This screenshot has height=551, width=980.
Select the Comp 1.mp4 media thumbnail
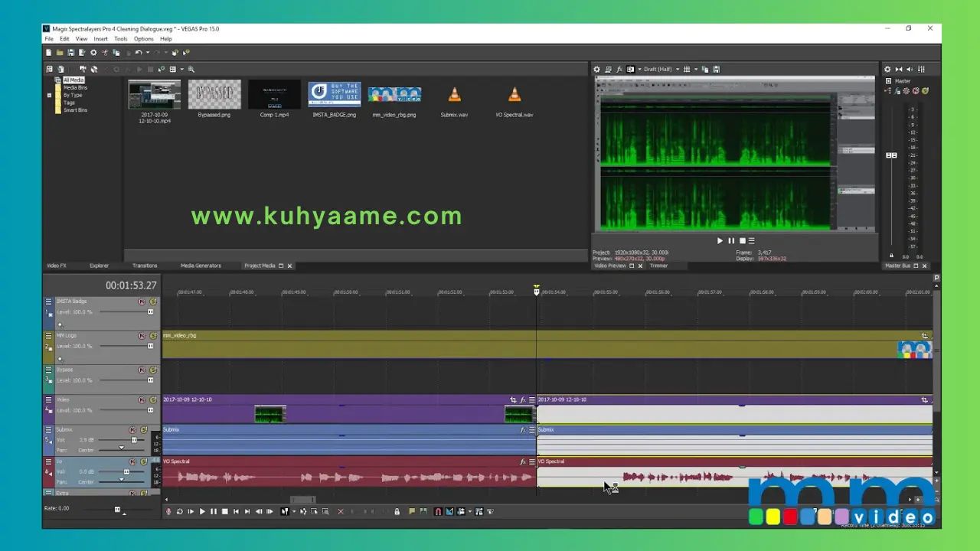coord(274,95)
